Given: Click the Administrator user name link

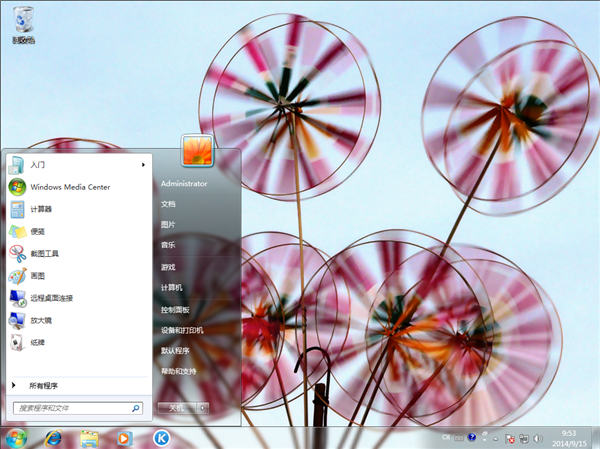Looking at the screenshot, I should pos(184,184).
